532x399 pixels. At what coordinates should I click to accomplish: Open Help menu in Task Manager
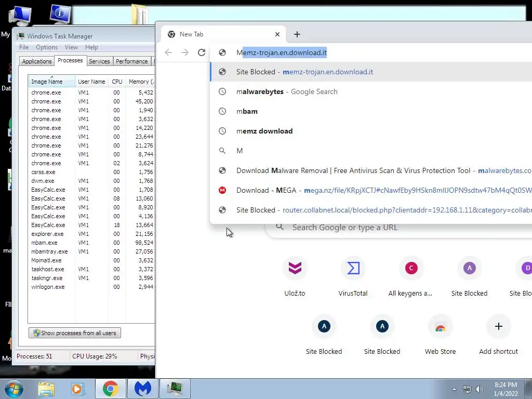[x=91, y=47]
